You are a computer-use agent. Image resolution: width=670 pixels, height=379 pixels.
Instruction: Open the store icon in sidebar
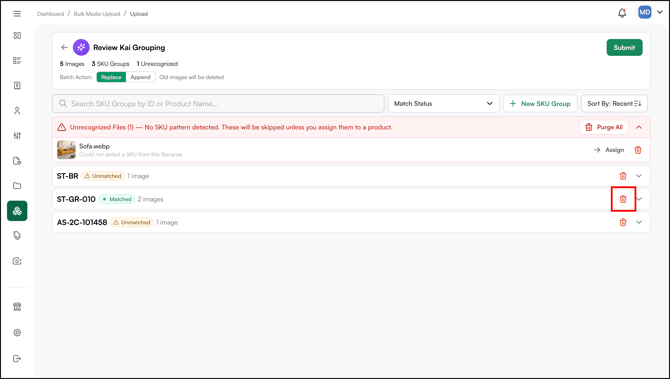click(x=17, y=307)
